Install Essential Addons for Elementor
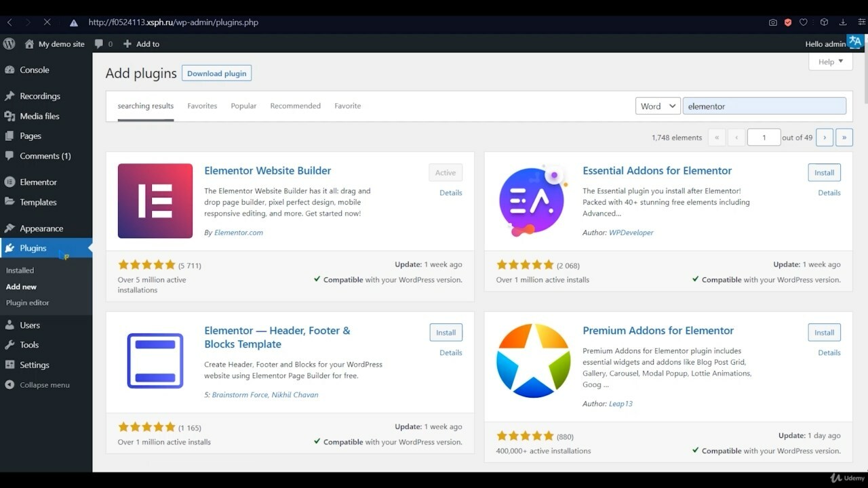Viewport: 868px width, 488px height. pos(825,173)
